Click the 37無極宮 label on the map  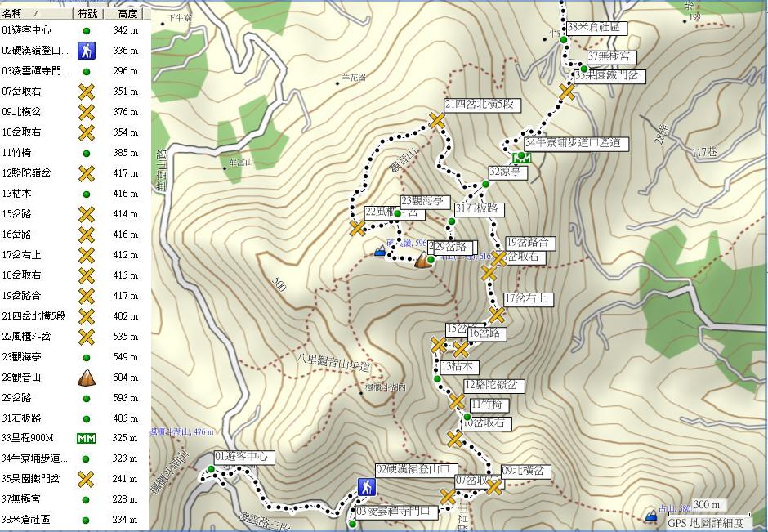(611, 57)
